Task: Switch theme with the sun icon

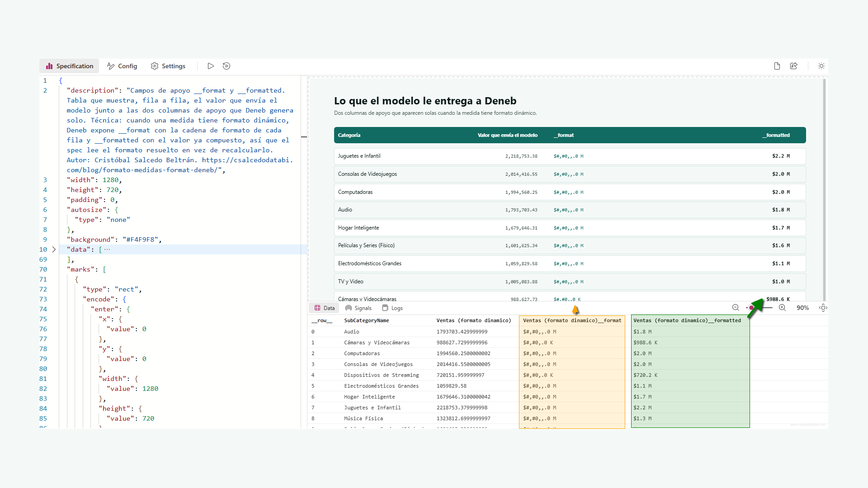Action: (821, 66)
